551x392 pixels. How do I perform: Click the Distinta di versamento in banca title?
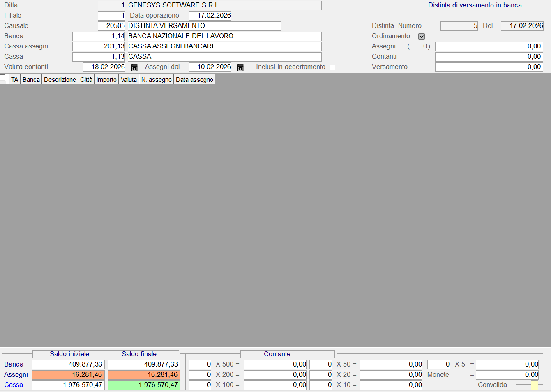pyautogui.click(x=475, y=5)
